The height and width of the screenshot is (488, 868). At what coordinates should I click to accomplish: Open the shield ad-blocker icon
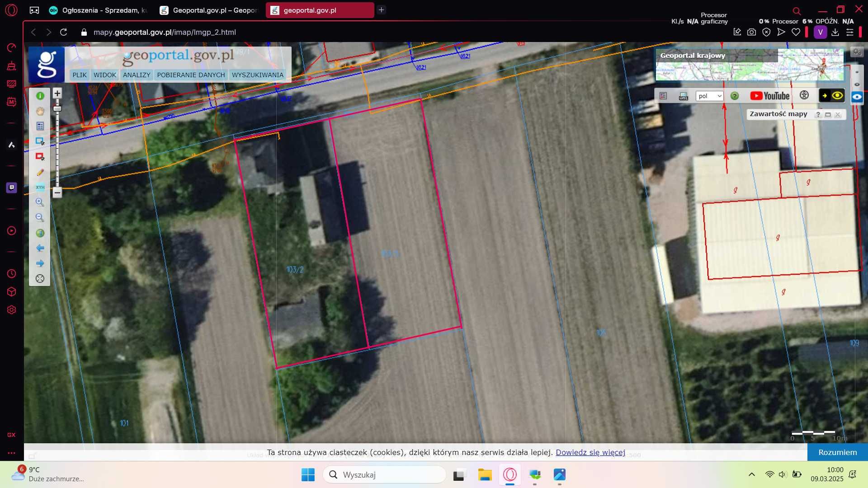point(766,32)
